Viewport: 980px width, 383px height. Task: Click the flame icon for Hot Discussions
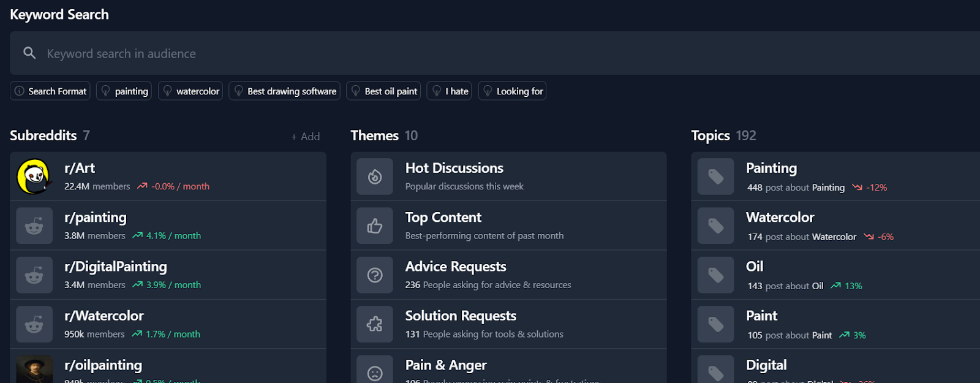coord(375,176)
